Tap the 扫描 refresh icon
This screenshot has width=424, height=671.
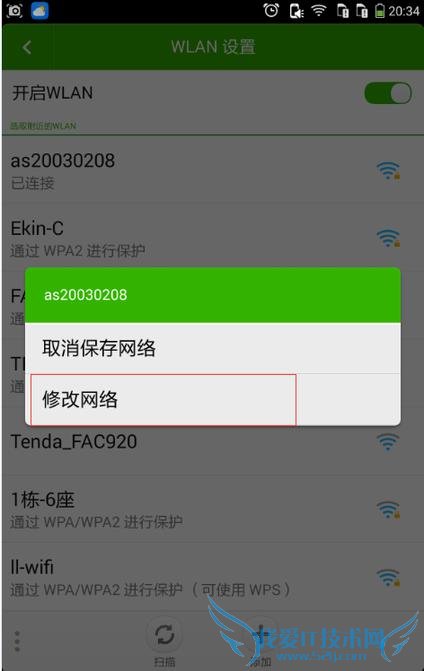coord(165,635)
